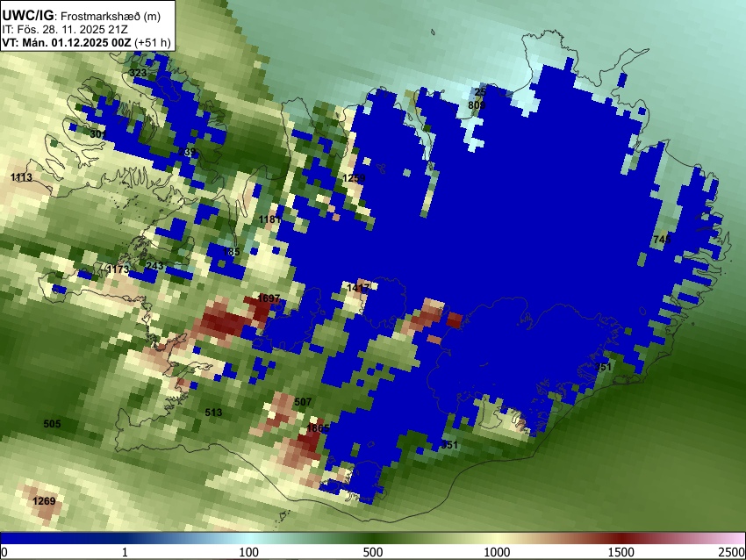Click the map value 323
Image resolution: width=746 pixels, height=560 pixels.
[x=138, y=73]
